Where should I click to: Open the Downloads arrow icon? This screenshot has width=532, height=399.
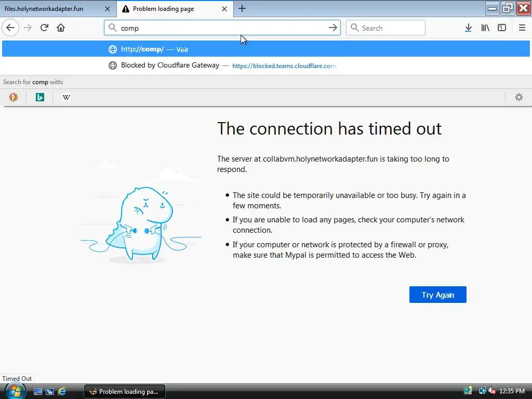point(468,28)
